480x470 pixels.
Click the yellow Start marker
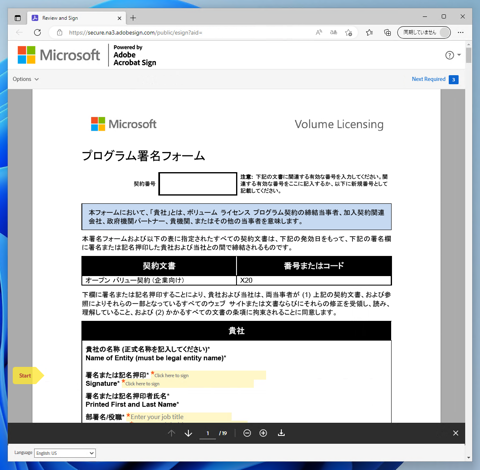click(28, 376)
